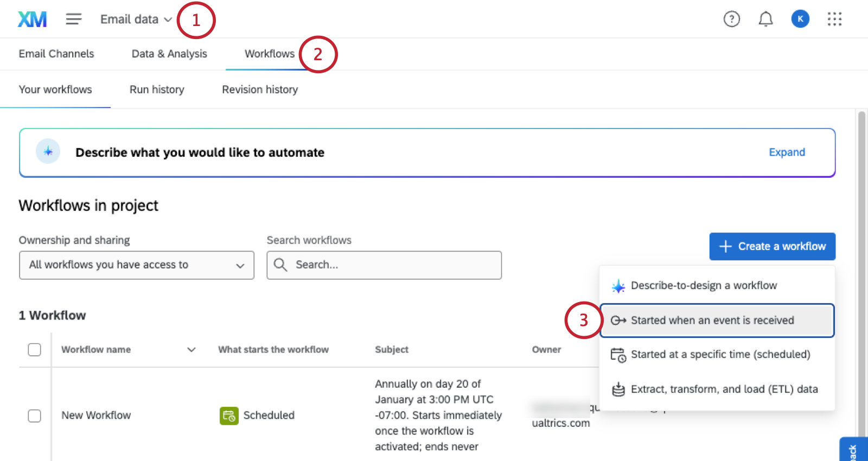The height and width of the screenshot is (461, 868).
Task: Click the What starts the workflow column header
Action: point(273,350)
